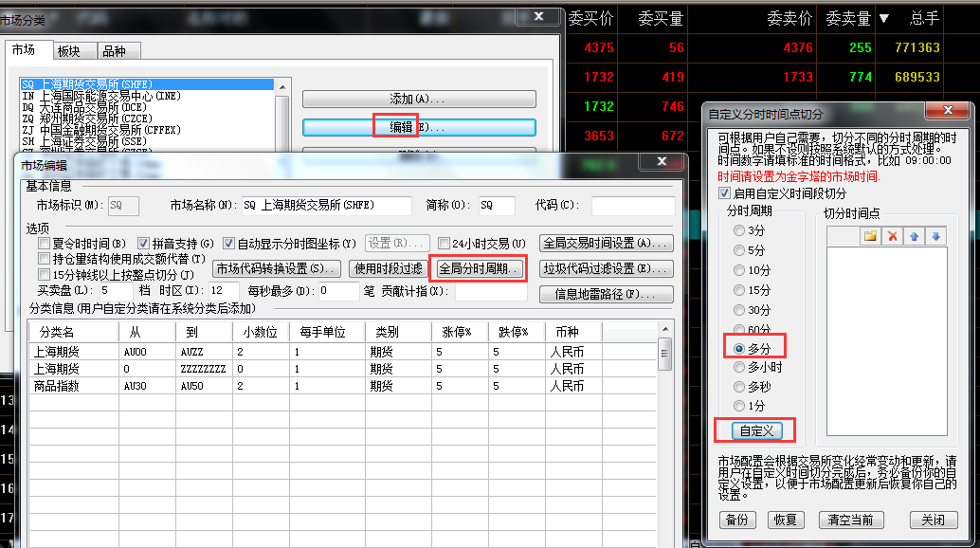The width and height of the screenshot is (980, 548).
Task: Click the 添加(A)... button
Action: 419,100
